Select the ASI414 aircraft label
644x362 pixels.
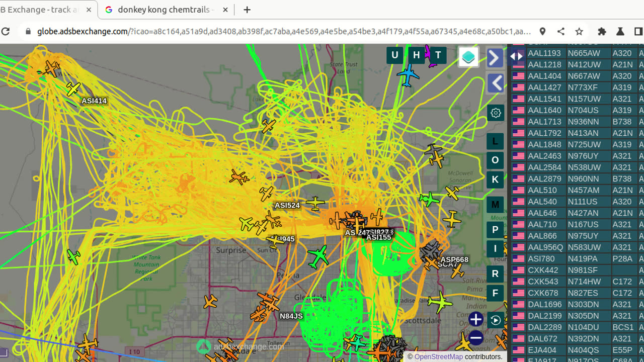[94, 101]
